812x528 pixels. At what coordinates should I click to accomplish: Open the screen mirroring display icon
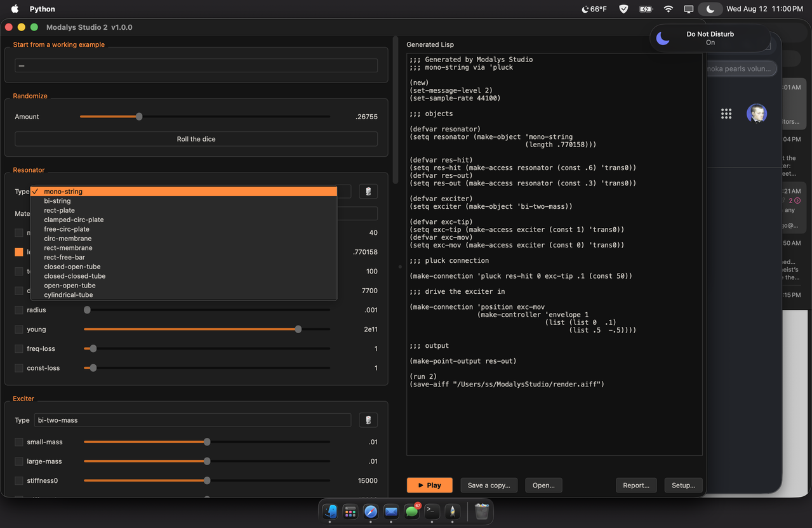[689, 9]
